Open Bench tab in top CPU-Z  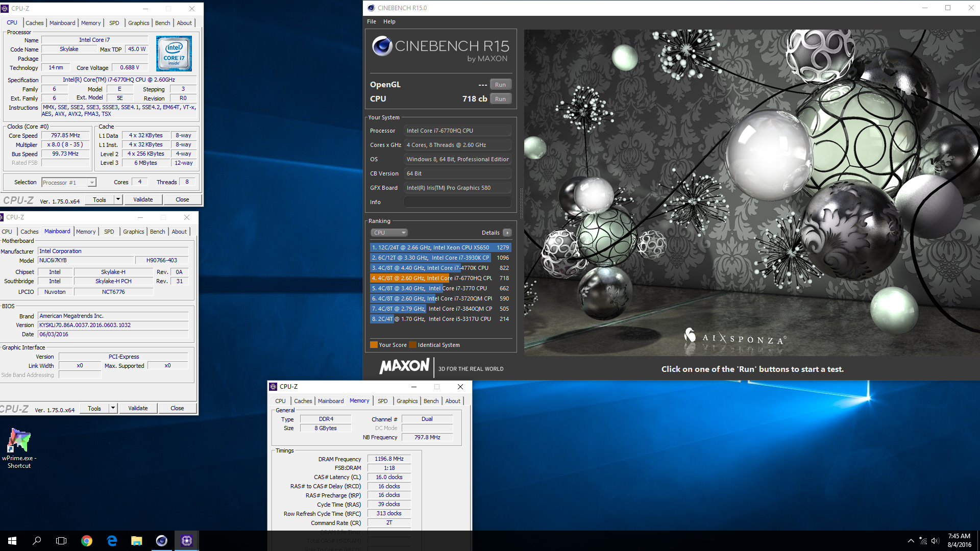coord(162,23)
